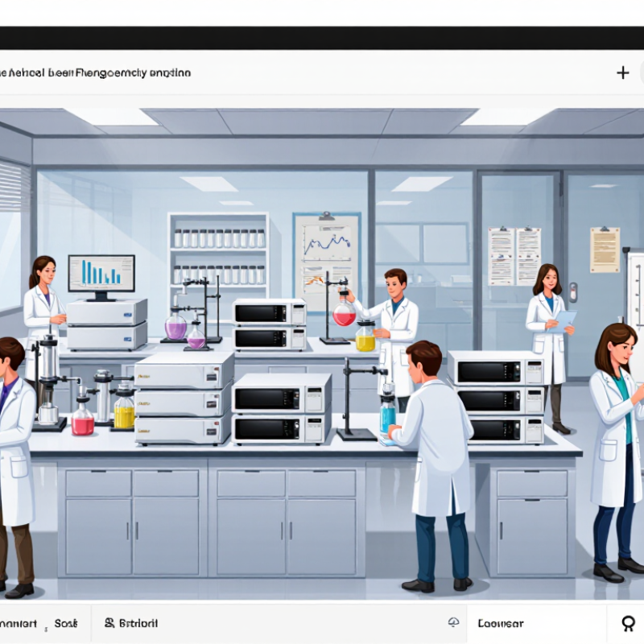This screenshot has width=644, height=644.
Task: Open the Bstrlorit label in the bottom bar
Action: point(138,623)
